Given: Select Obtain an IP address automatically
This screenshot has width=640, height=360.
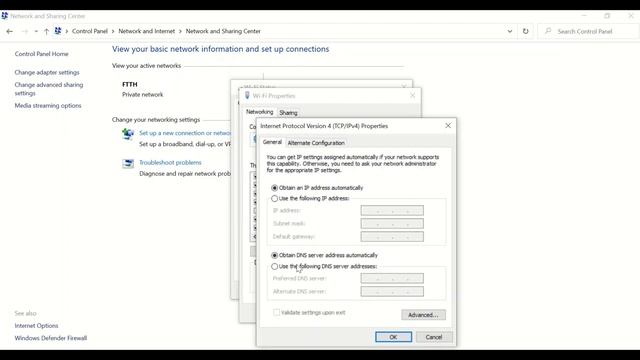Looking at the screenshot, I should 317,188.
